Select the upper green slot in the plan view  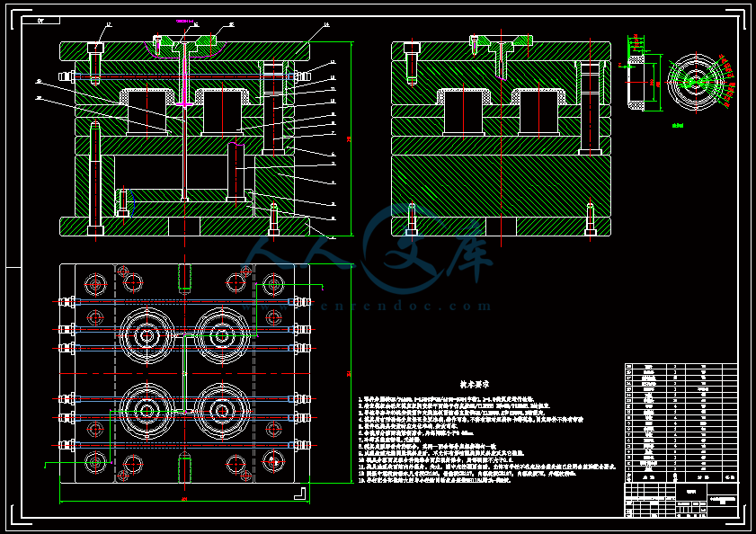[x=184, y=278]
